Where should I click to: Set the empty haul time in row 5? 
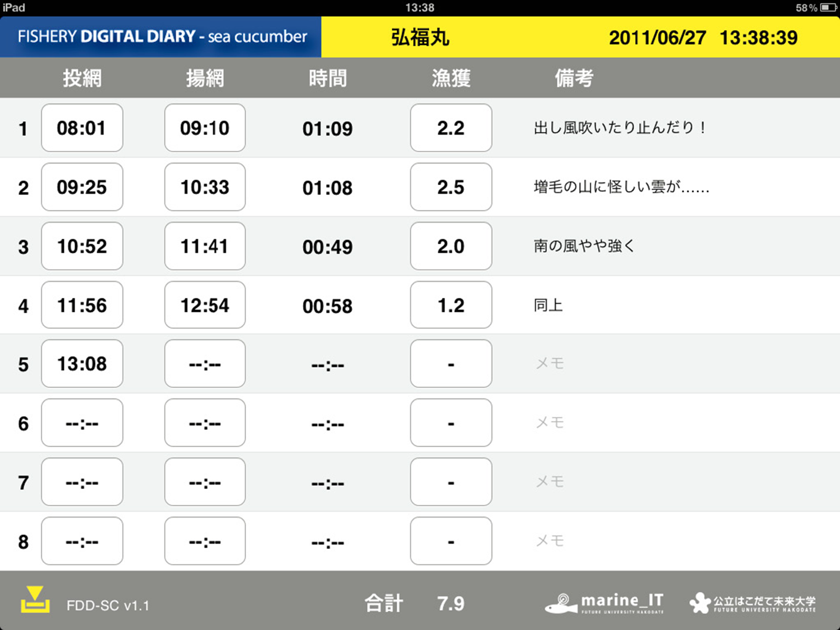[x=205, y=364]
